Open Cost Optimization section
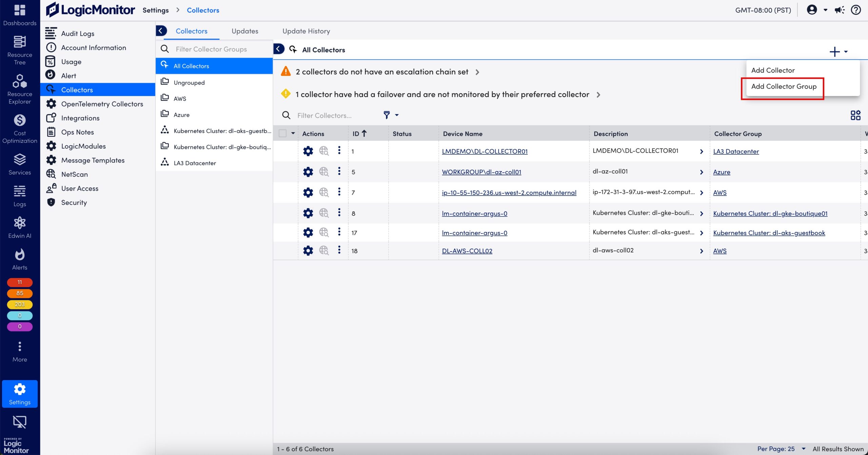Screen dimensions: 868x455 tap(19, 129)
